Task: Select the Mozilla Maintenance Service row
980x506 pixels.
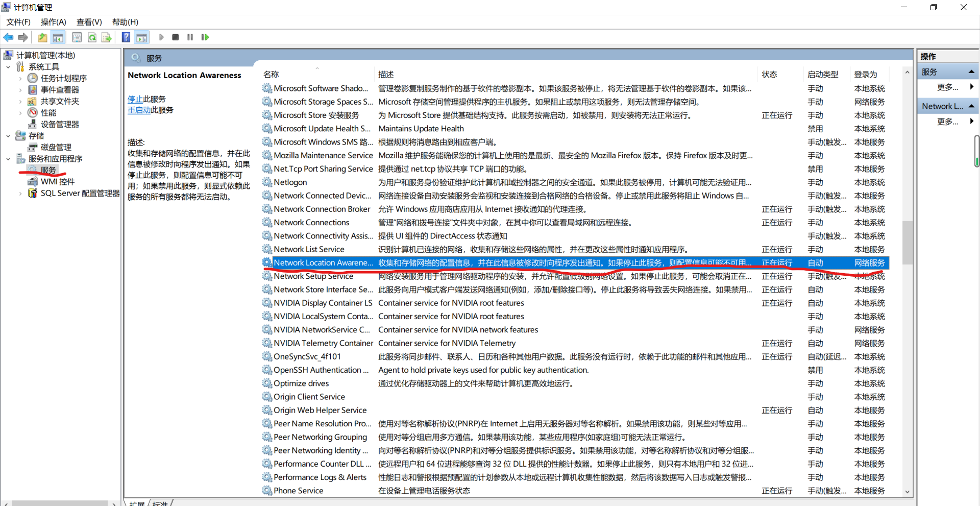Action: tap(575, 155)
